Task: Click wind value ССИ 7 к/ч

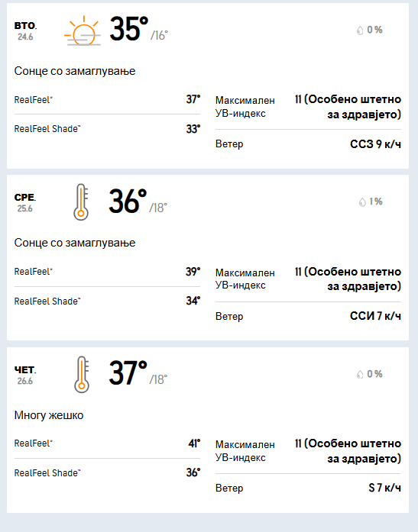Action: [375, 316]
